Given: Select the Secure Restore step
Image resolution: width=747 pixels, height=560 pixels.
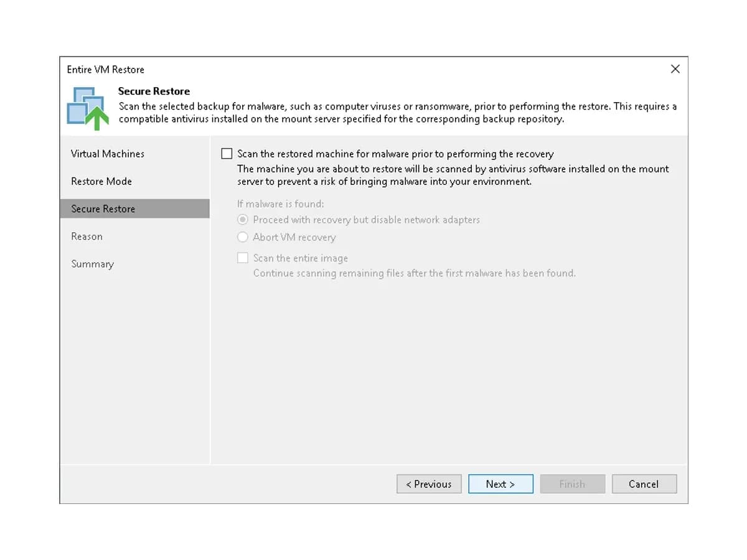Looking at the screenshot, I should pyautogui.click(x=134, y=208).
